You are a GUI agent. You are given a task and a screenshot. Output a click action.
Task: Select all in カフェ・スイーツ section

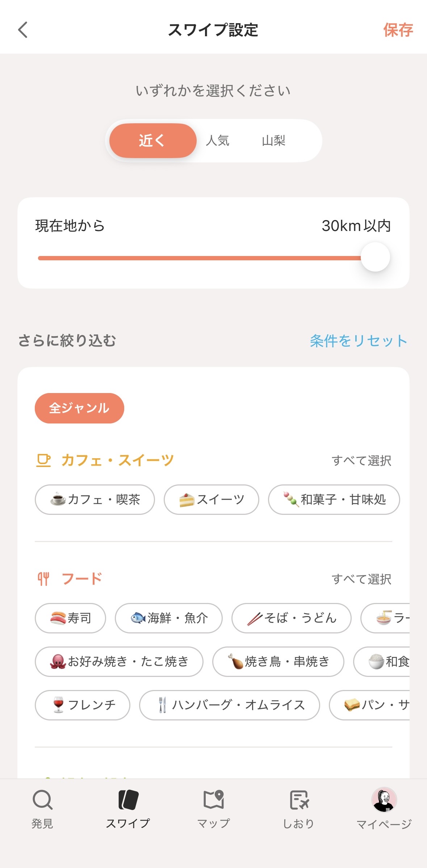[361, 461]
